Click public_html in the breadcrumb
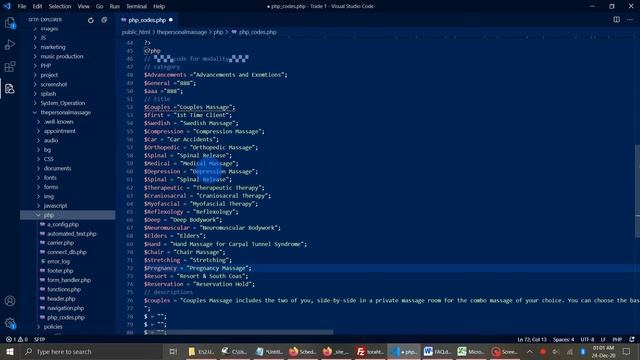Screen dimensions: 640x360 (x=136, y=32)
